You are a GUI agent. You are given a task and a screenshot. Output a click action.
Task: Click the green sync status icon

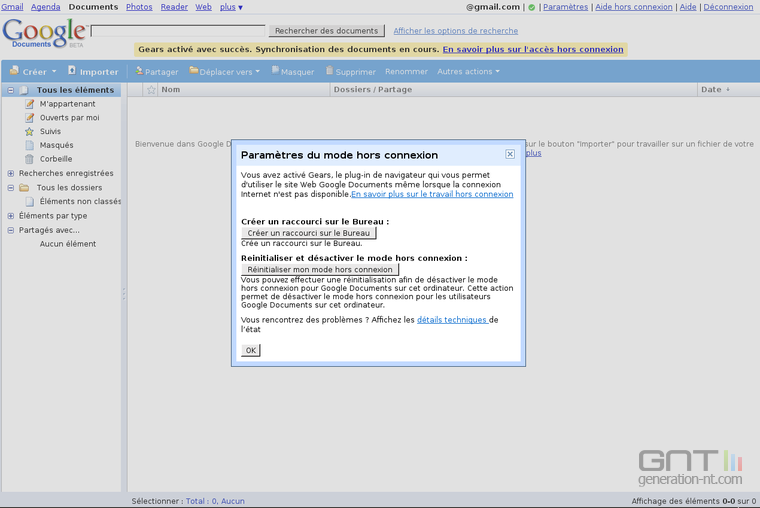point(532,7)
